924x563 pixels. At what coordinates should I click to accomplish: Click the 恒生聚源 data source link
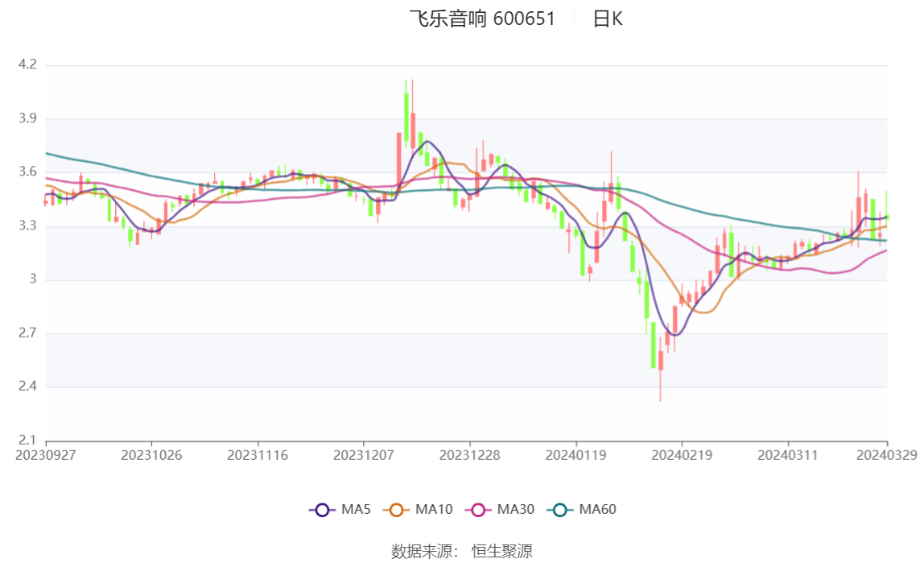pos(503,551)
